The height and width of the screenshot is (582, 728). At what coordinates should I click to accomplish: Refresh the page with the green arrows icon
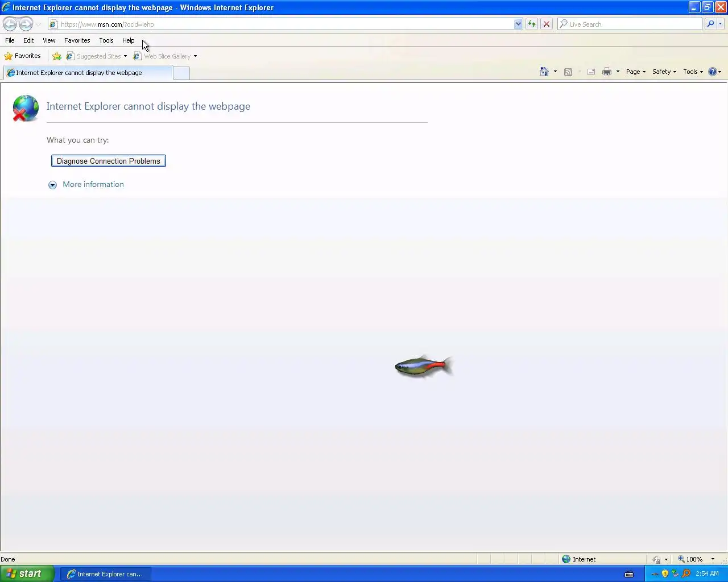coord(532,24)
